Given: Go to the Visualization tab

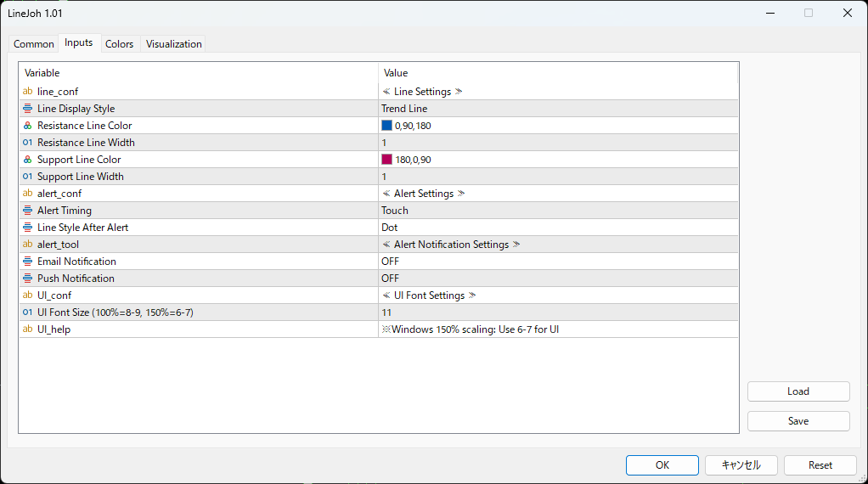Looking at the screenshot, I should click(174, 43).
